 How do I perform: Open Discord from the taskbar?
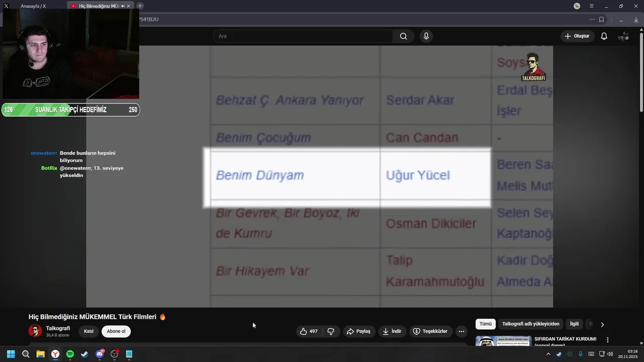[100, 354]
